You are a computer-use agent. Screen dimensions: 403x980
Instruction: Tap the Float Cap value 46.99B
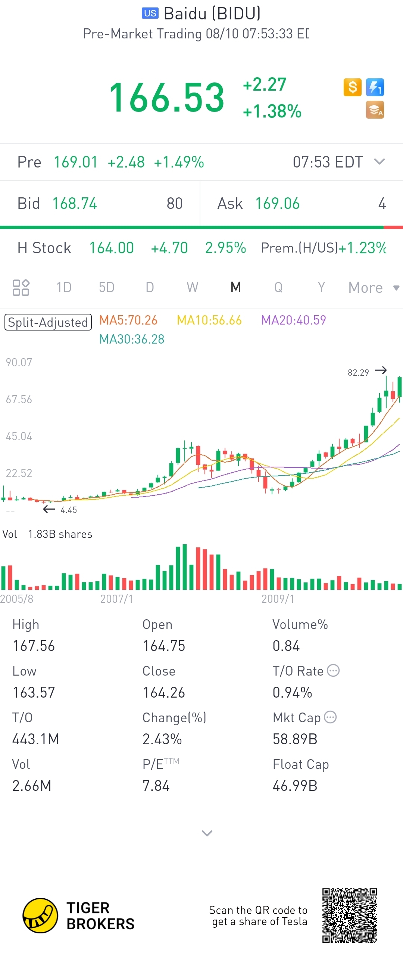[x=295, y=786]
